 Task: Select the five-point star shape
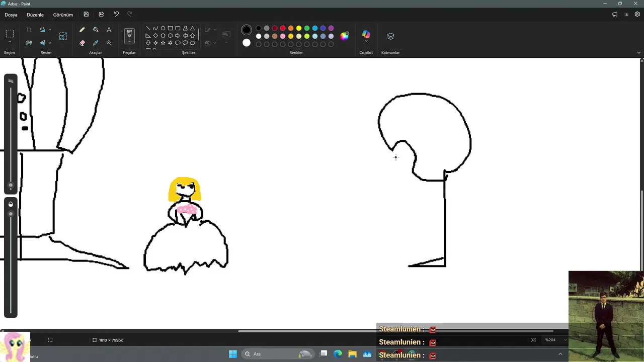pos(163,43)
